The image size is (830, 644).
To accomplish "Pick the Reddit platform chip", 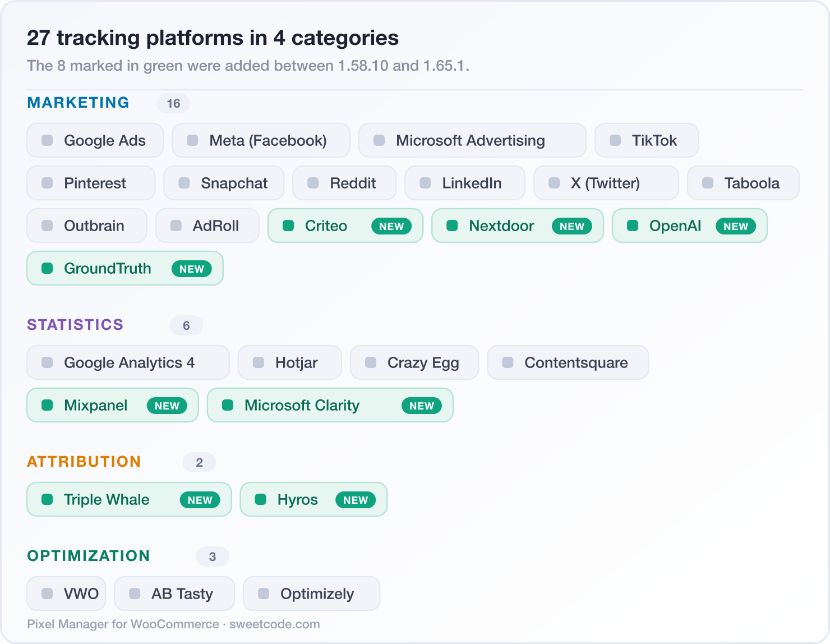I will point(344,183).
